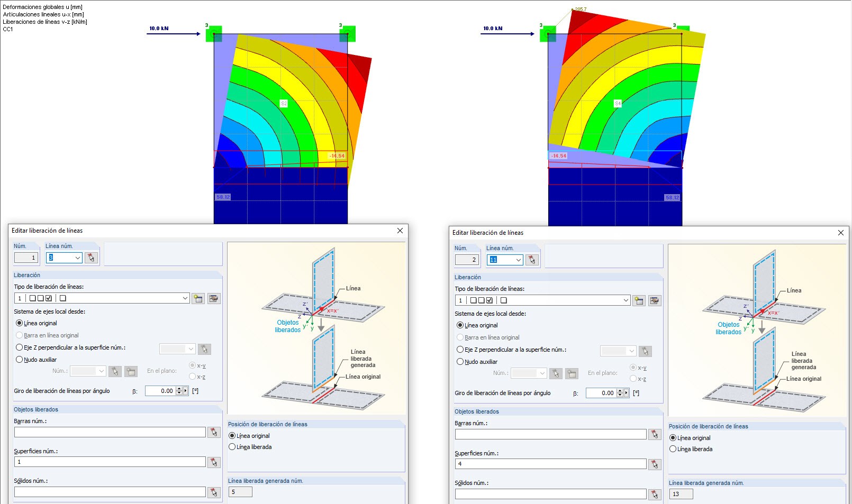Click Barras núm. field in left dialog
The height and width of the screenshot is (504, 852).
point(110,432)
